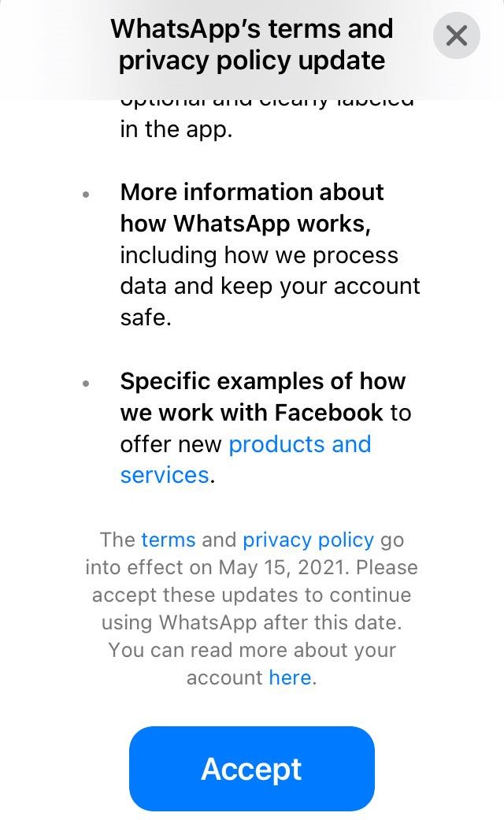The image size is (504, 820).
Task: Tap the bold word 'Facebook'
Action: click(x=328, y=412)
